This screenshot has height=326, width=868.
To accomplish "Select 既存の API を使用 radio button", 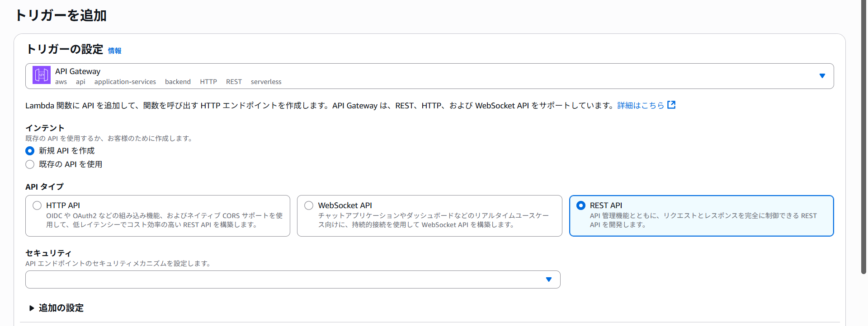I will click(x=30, y=164).
